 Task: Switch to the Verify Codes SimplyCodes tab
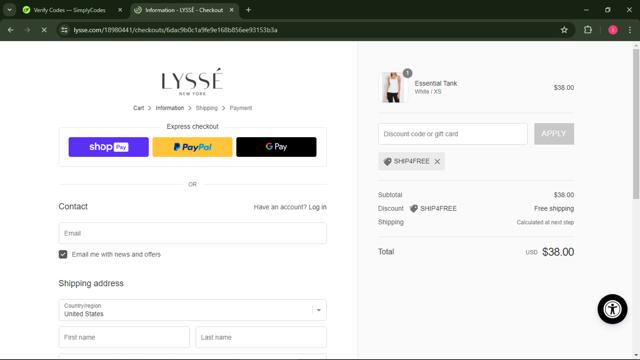click(x=69, y=10)
